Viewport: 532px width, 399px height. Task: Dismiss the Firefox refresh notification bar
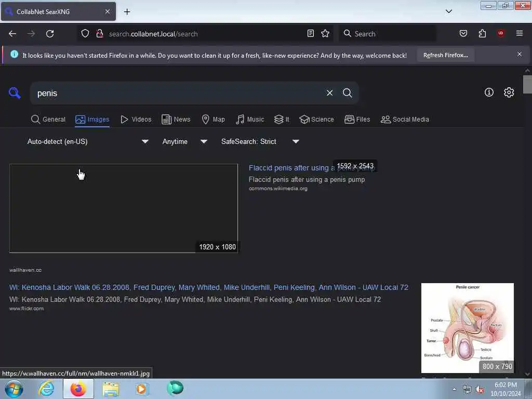pos(520,54)
